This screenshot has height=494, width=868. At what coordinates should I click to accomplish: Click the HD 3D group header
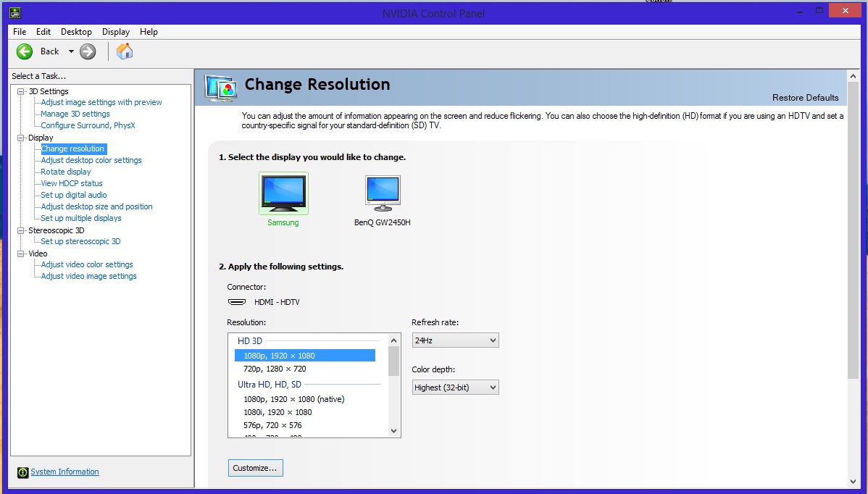250,341
